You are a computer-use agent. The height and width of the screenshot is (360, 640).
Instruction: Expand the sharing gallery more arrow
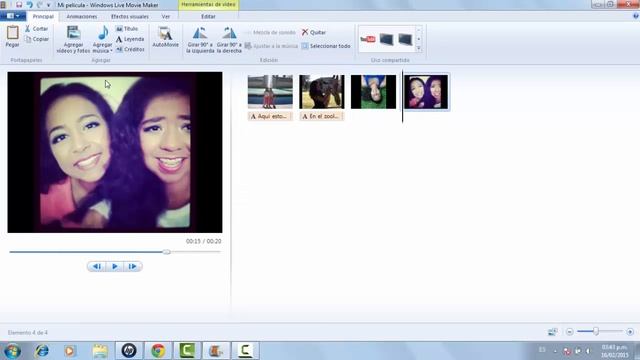point(419,49)
